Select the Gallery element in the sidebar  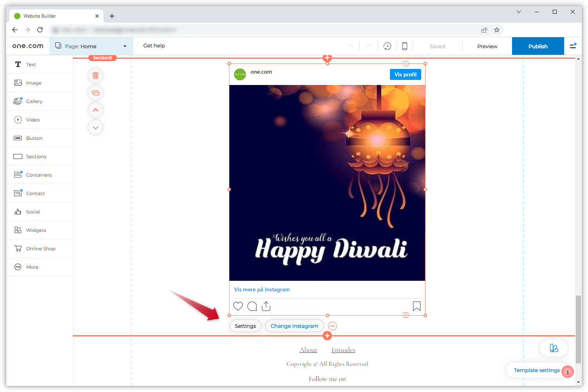click(x=34, y=101)
